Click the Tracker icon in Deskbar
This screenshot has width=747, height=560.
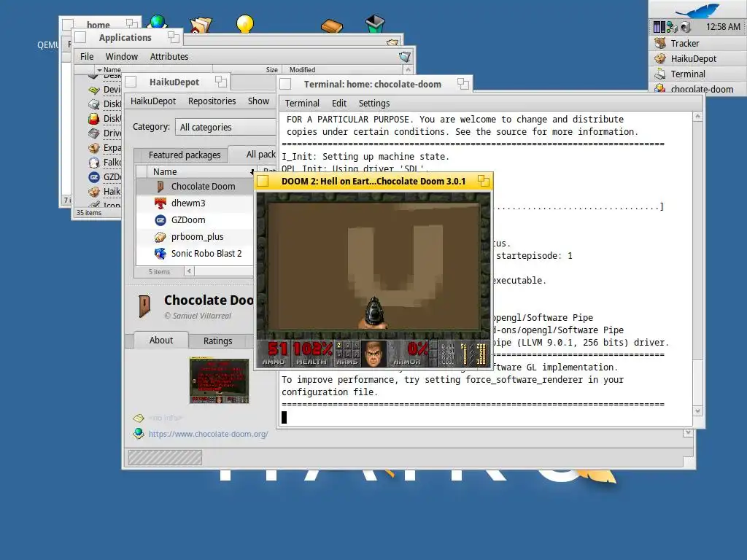(x=660, y=43)
